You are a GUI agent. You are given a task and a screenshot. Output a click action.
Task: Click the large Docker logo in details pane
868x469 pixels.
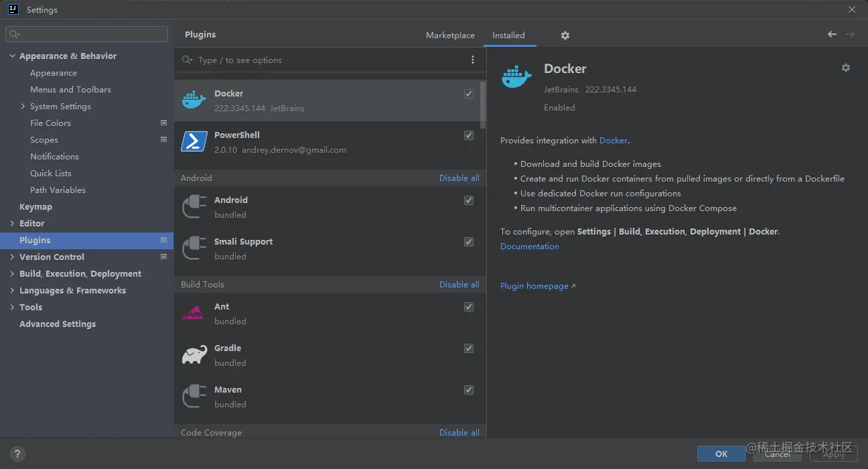point(516,76)
